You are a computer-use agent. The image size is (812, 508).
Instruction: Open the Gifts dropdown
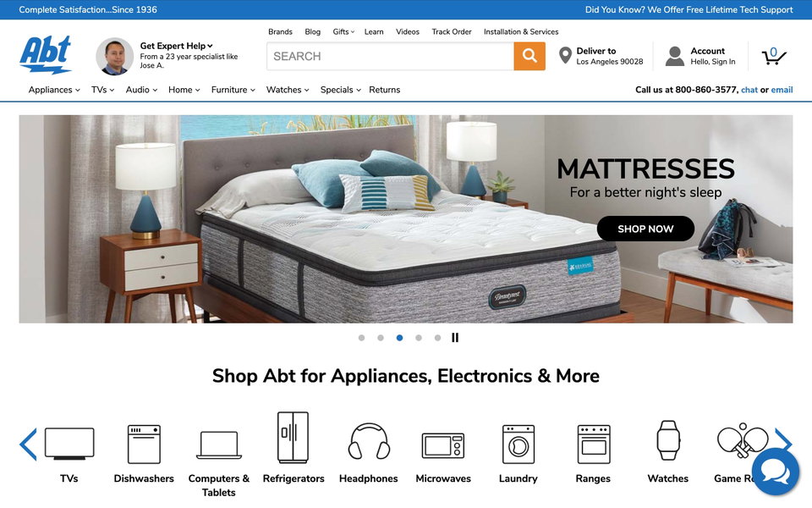[x=343, y=31]
